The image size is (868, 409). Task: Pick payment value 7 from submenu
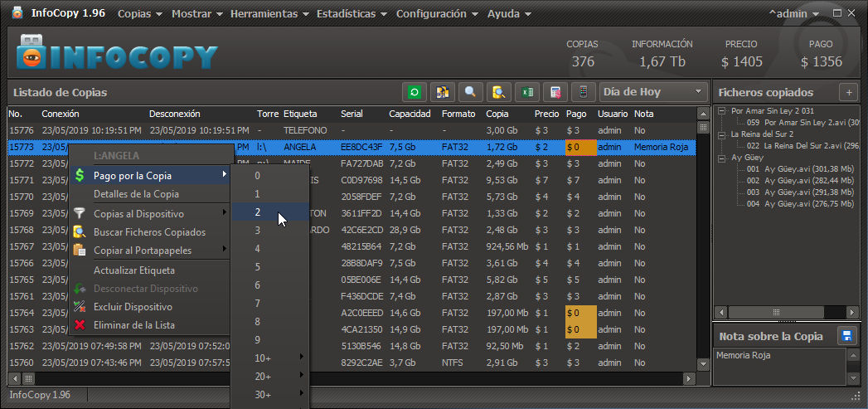pos(270,303)
